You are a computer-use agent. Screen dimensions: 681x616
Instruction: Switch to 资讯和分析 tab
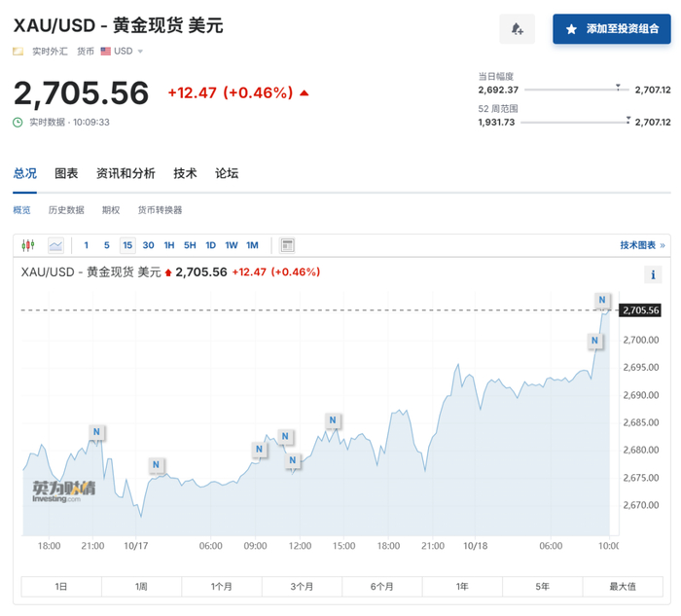click(x=125, y=173)
